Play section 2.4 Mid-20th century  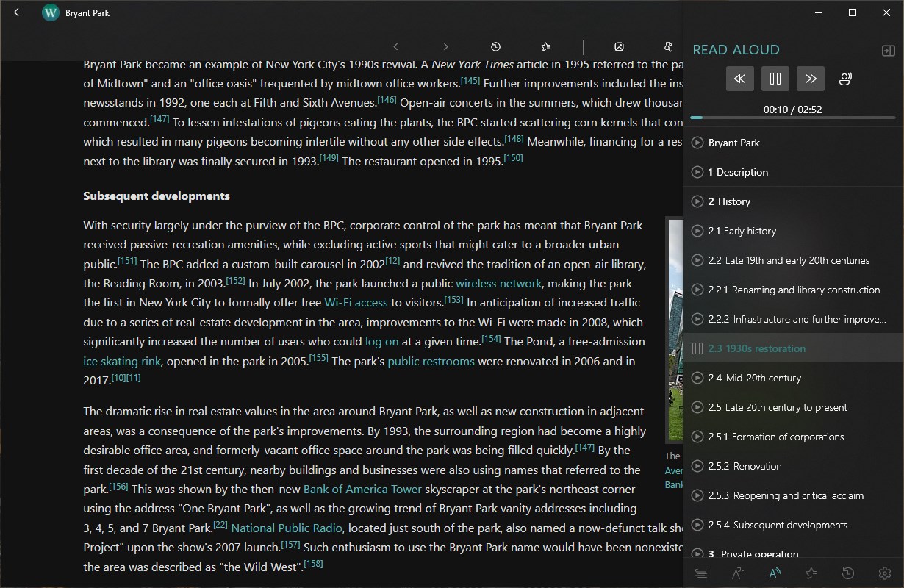point(697,378)
